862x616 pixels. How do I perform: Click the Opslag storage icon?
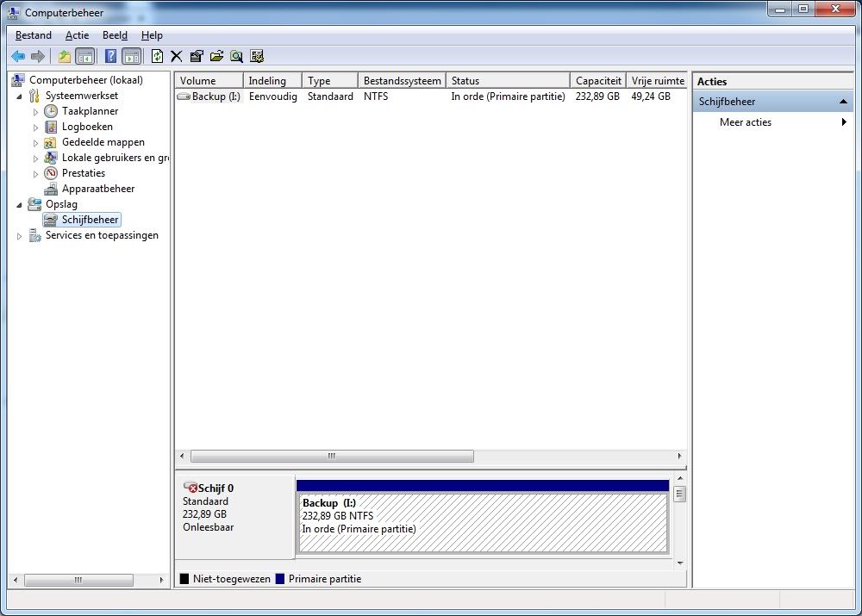tap(34, 204)
